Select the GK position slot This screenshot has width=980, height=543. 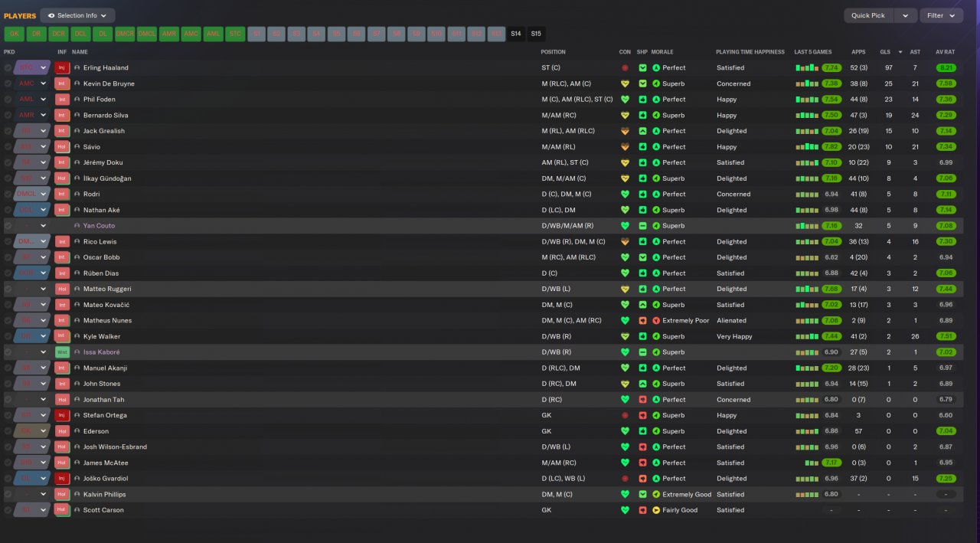[15, 34]
